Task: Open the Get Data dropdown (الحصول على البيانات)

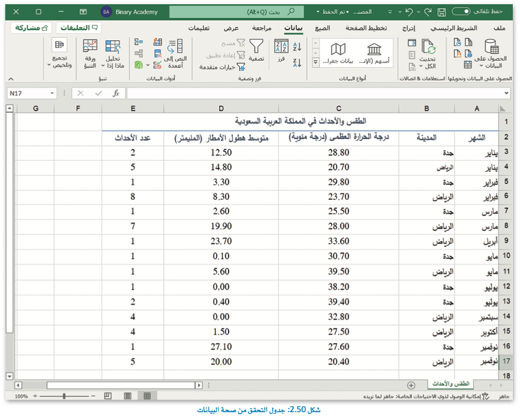Action: (x=491, y=55)
